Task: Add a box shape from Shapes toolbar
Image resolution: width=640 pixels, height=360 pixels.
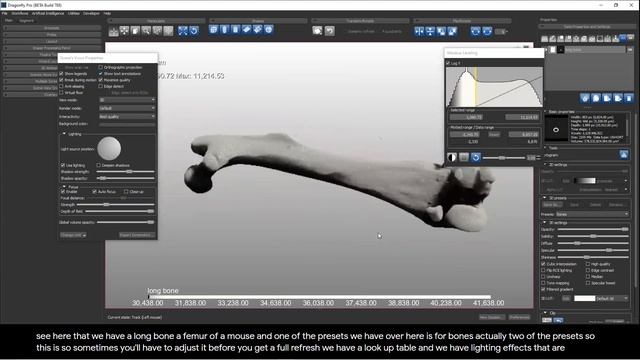Action: click(213, 30)
